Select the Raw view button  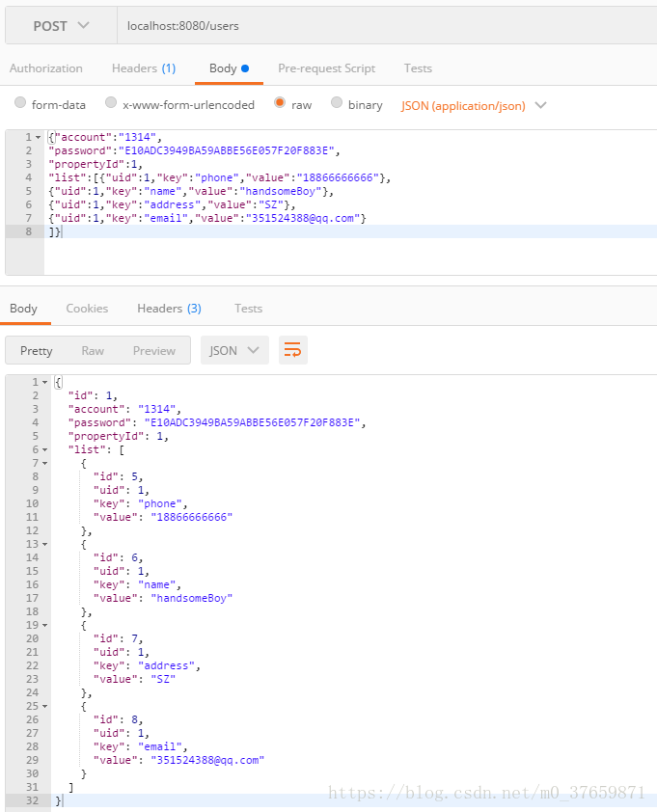click(93, 351)
